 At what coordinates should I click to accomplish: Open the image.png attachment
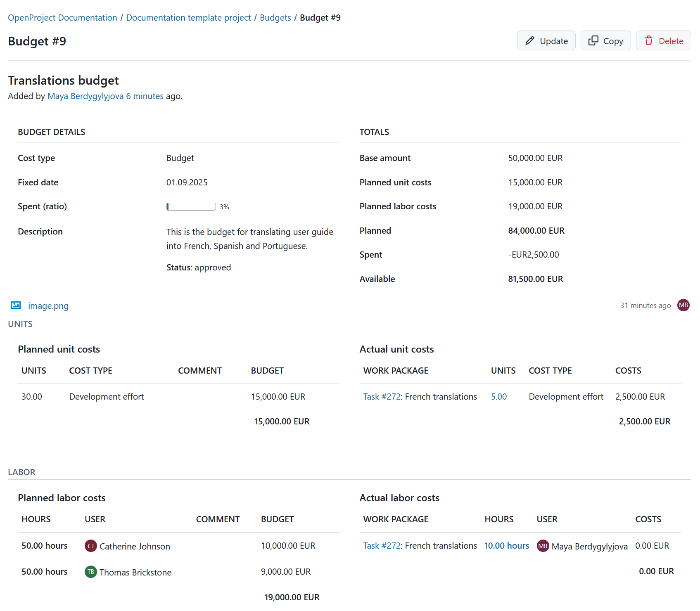pos(48,305)
